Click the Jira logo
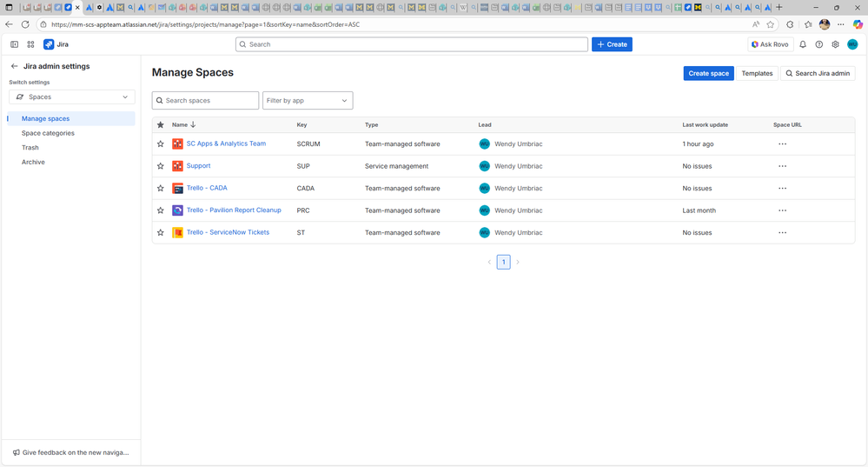 point(56,44)
